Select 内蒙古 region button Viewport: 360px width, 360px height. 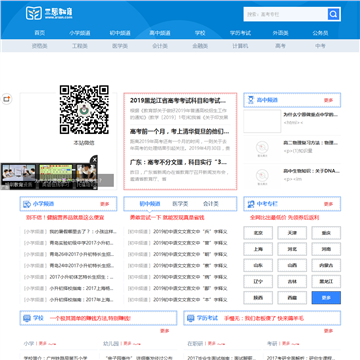[x=326, y=265]
